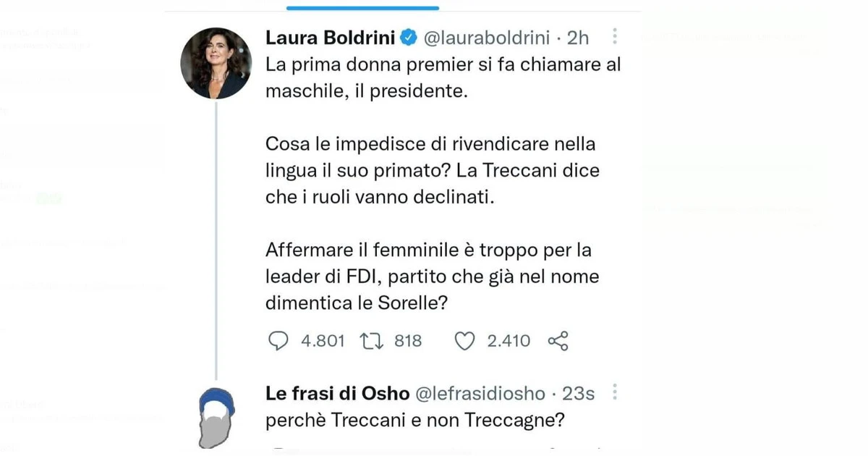Select the active tab with blue underline

coord(362,6)
